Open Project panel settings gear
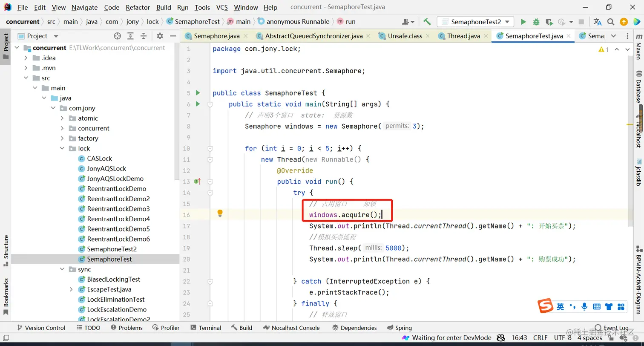Image resolution: width=644 pixels, height=346 pixels. 160,36
